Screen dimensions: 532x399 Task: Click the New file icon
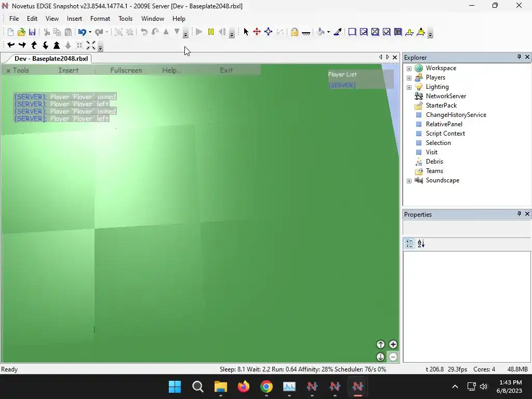(x=10, y=32)
